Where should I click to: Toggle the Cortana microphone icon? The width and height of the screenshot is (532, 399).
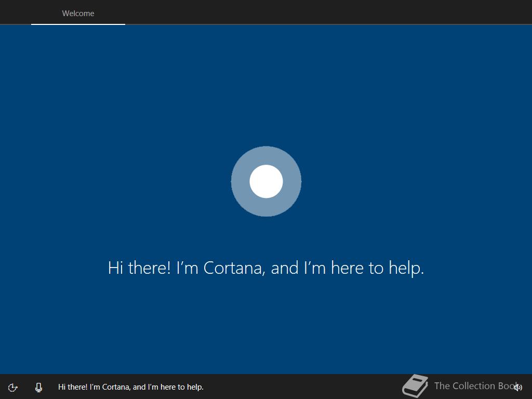click(x=38, y=387)
